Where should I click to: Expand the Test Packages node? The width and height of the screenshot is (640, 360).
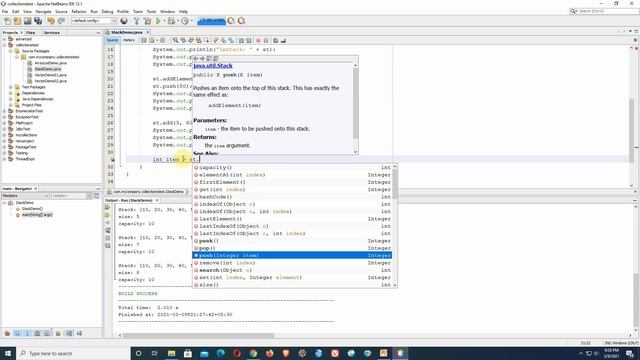(11, 87)
